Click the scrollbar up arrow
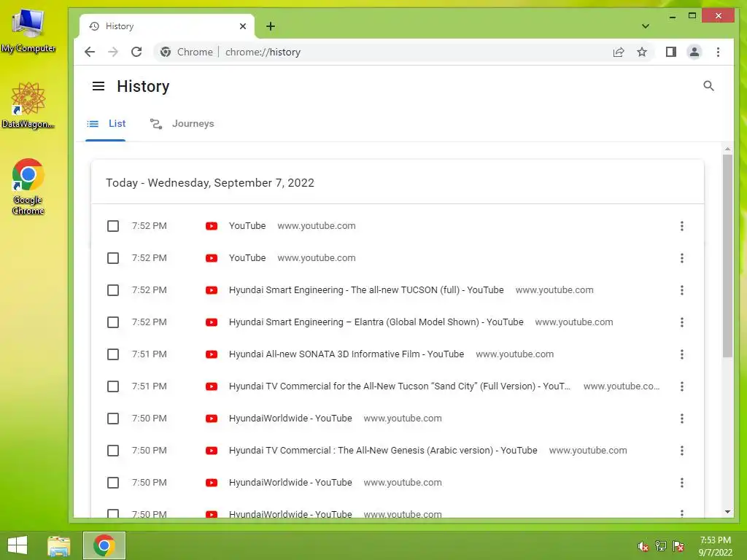The width and height of the screenshot is (747, 560). coord(727,149)
